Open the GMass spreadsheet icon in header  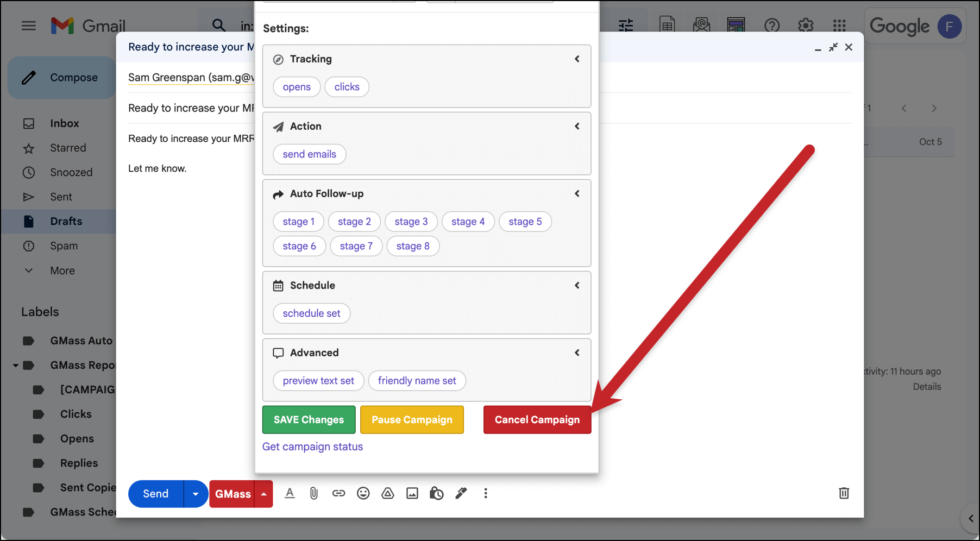667,25
